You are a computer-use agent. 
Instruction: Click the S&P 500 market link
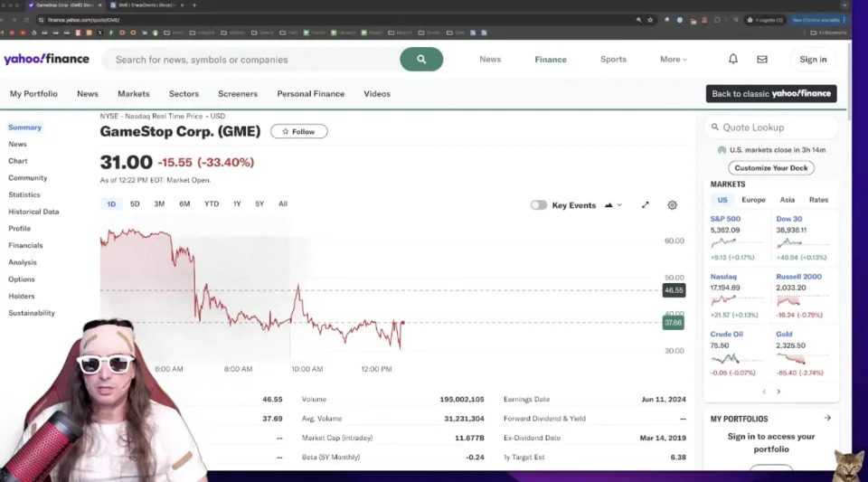[x=725, y=219]
